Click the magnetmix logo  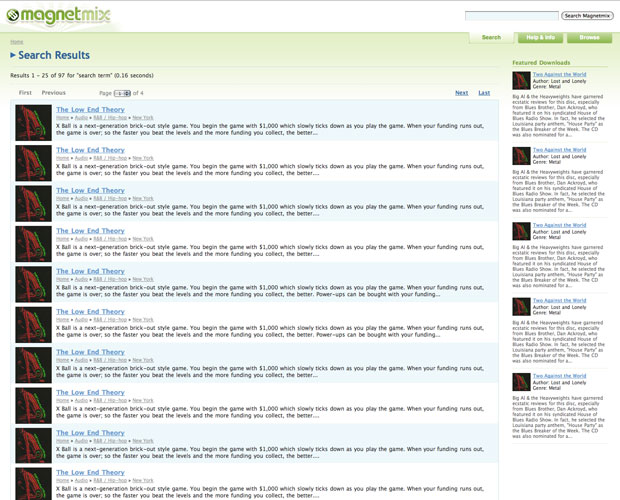point(58,16)
